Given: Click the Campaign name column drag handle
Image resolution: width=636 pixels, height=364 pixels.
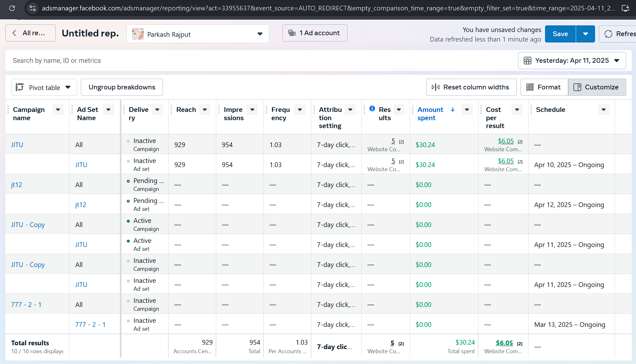Looking at the screenshot, I should 8,110.
